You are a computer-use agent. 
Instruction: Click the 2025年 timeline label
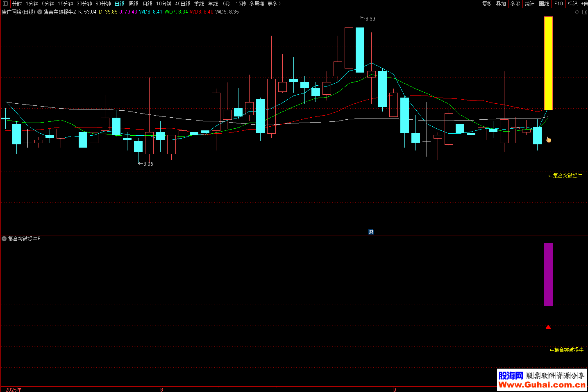14,390
